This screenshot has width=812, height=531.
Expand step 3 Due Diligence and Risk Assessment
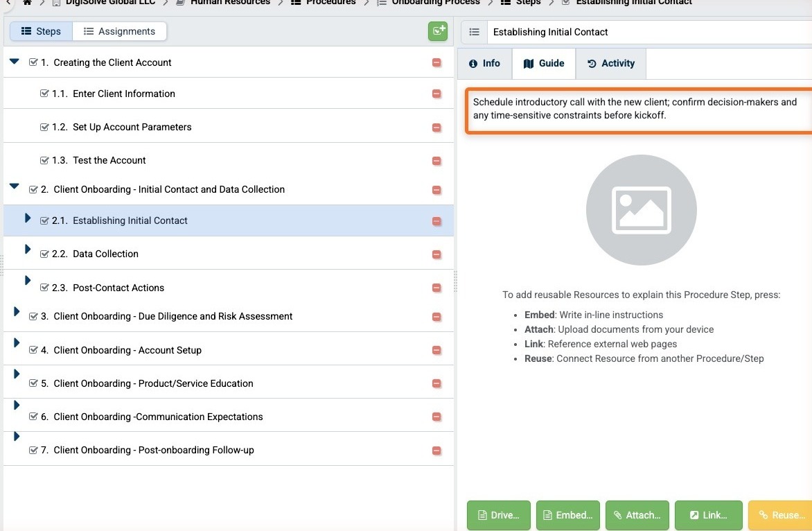[16, 311]
